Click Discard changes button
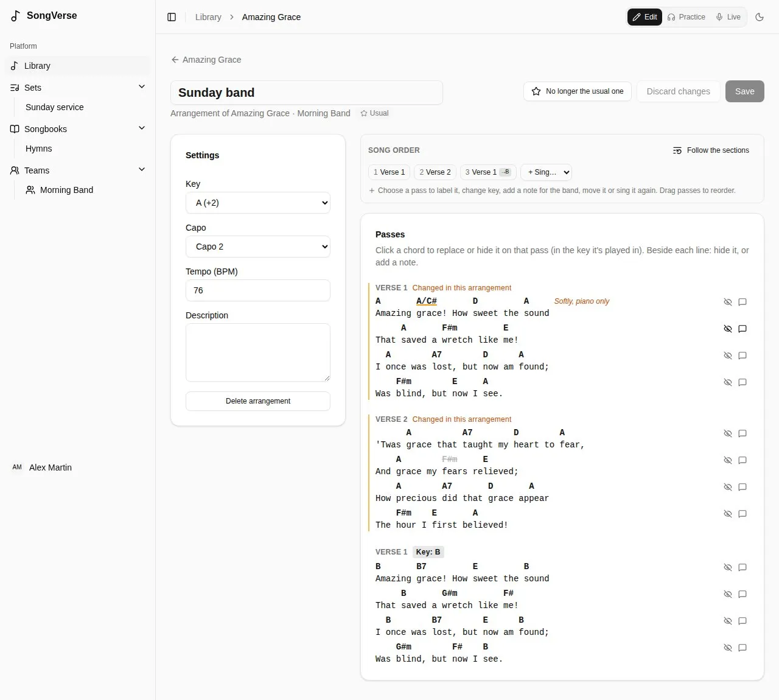 678,91
